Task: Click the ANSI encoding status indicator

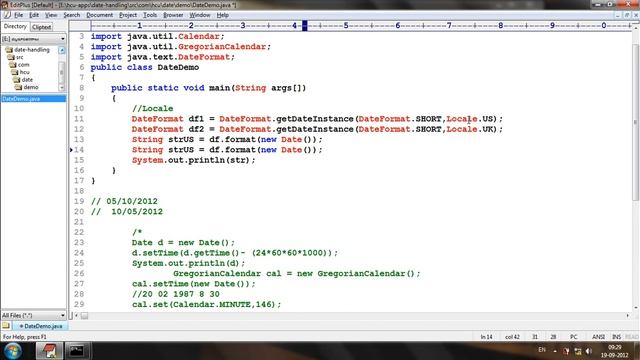Action: coord(598,337)
